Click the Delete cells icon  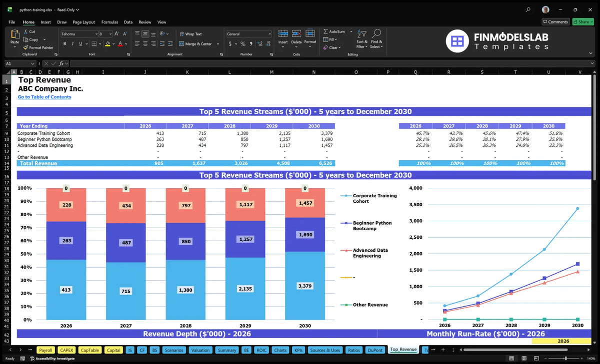(x=296, y=33)
